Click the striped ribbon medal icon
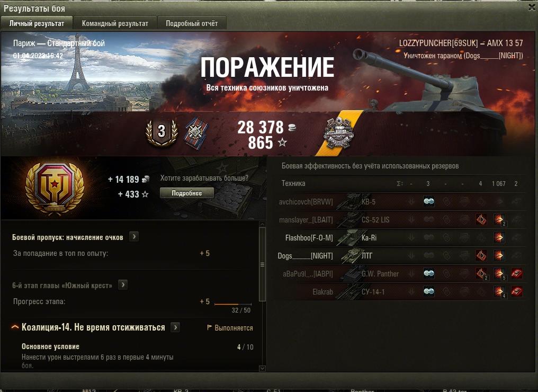The image size is (538, 392). click(196, 133)
